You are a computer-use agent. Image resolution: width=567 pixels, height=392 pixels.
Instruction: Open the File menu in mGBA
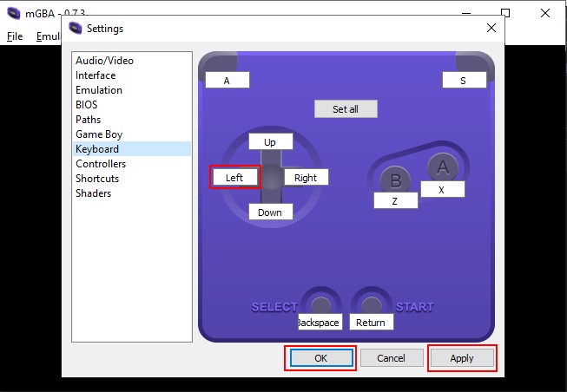point(15,36)
